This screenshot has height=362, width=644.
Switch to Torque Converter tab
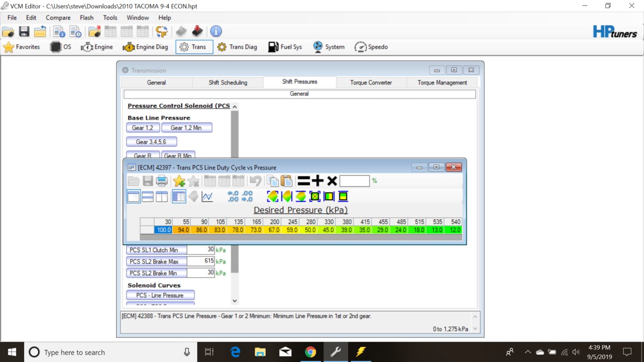pyautogui.click(x=371, y=82)
